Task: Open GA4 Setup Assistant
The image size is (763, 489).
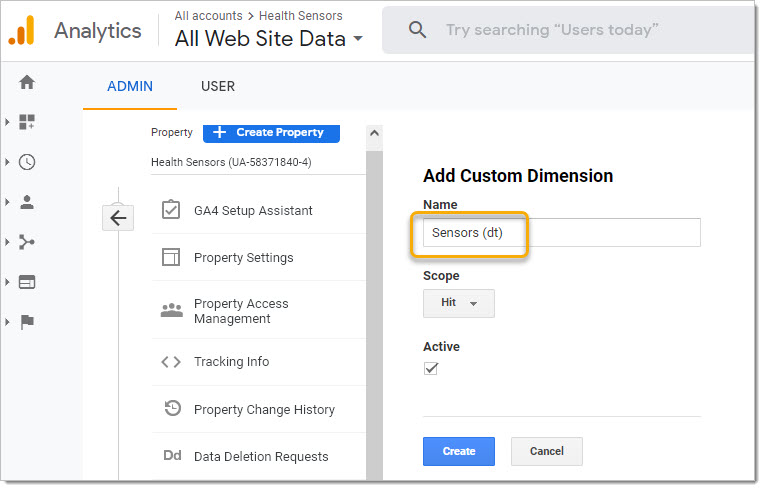Action: click(252, 211)
